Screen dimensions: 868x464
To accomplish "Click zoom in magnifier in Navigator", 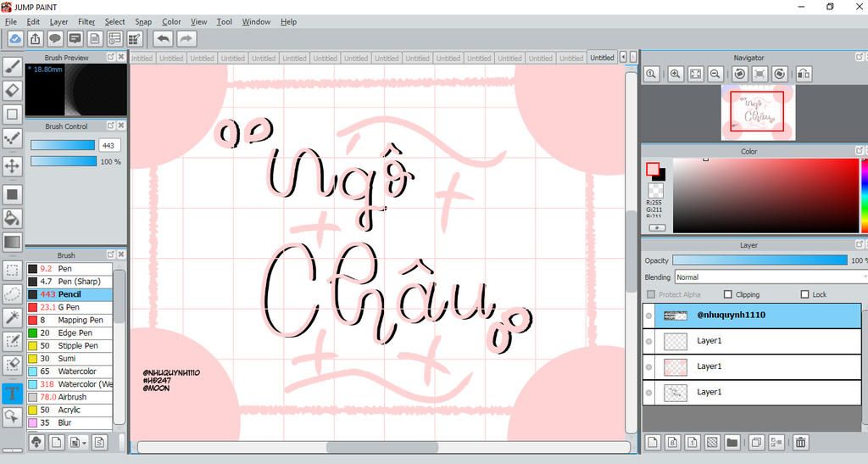I will pos(676,74).
